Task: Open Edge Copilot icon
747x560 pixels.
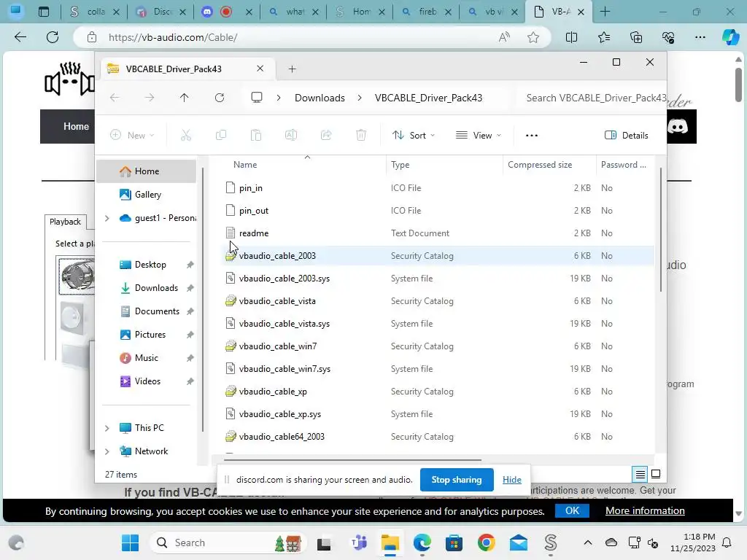Action: pos(730,37)
